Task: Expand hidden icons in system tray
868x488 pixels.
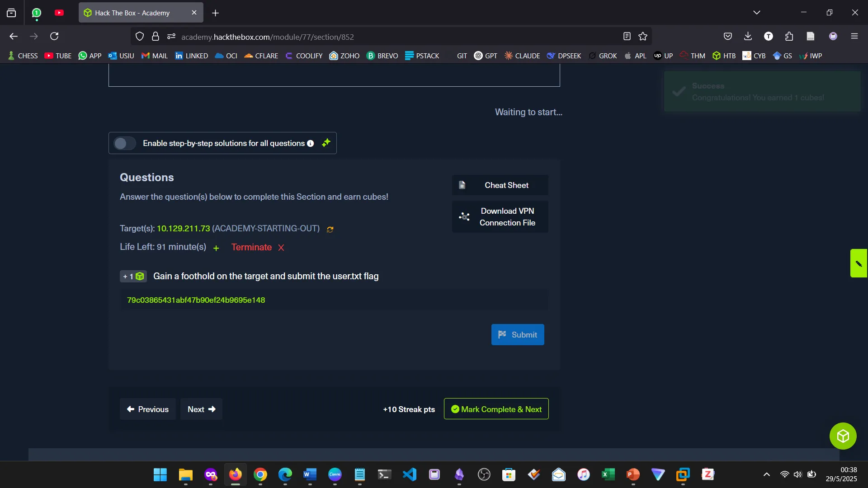Action: [x=766, y=474]
